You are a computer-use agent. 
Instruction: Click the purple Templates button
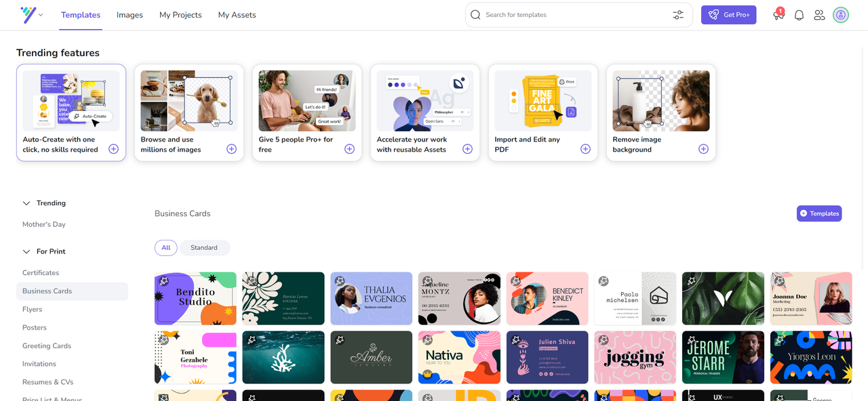click(x=819, y=213)
